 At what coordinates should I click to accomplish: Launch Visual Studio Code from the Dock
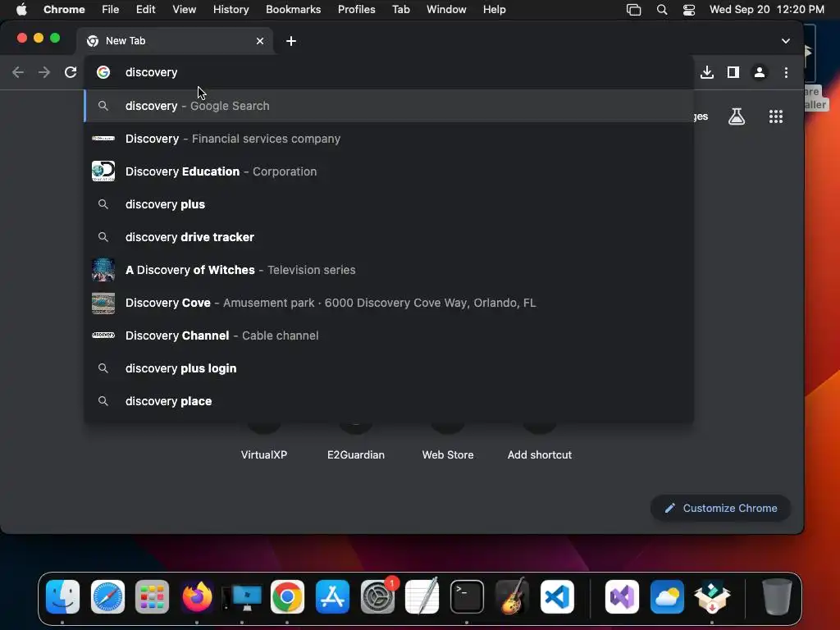(x=557, y=597)
